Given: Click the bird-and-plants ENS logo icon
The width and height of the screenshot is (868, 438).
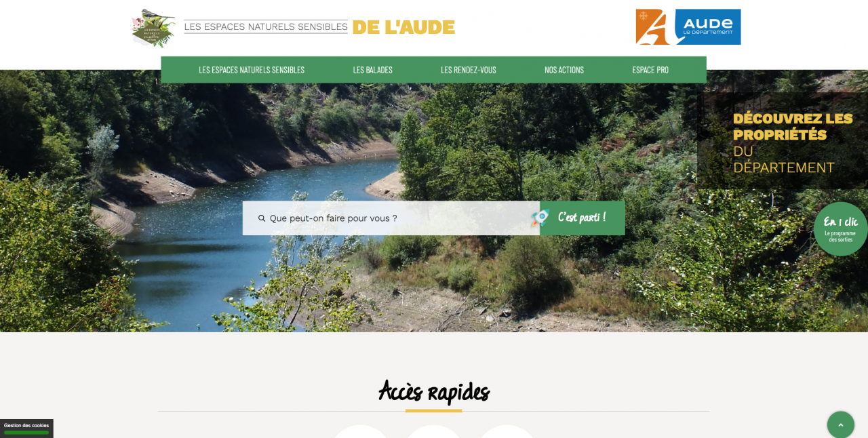Looking at the screenshot, I should click(x=153, y=28).
